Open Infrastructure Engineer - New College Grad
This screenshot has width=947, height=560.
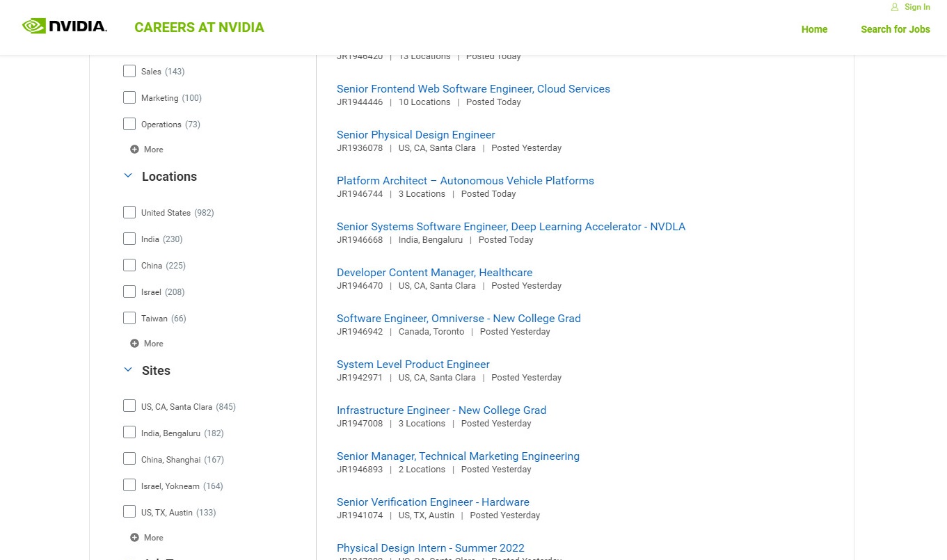click(x=441, y=410)
